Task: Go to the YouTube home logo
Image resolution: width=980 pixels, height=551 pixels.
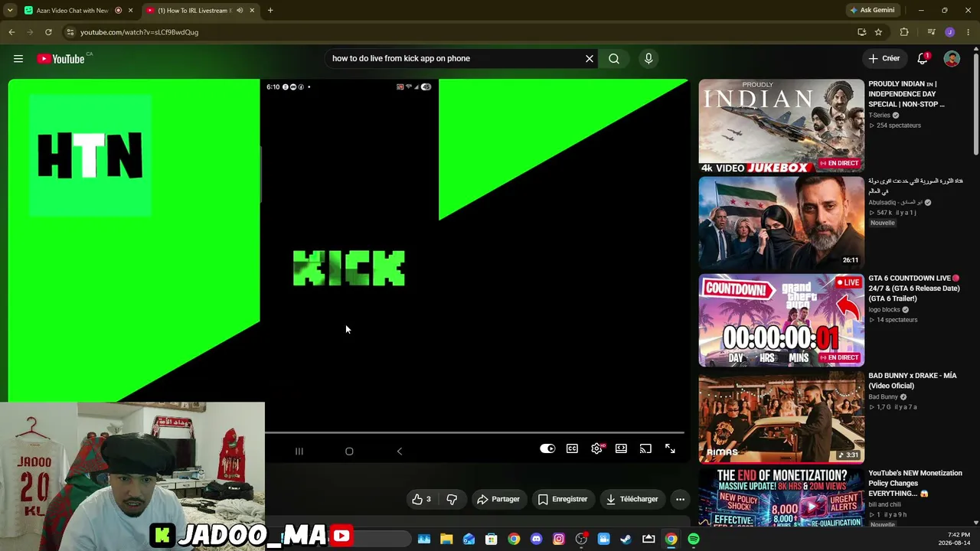Action: (x=60, y=59)
